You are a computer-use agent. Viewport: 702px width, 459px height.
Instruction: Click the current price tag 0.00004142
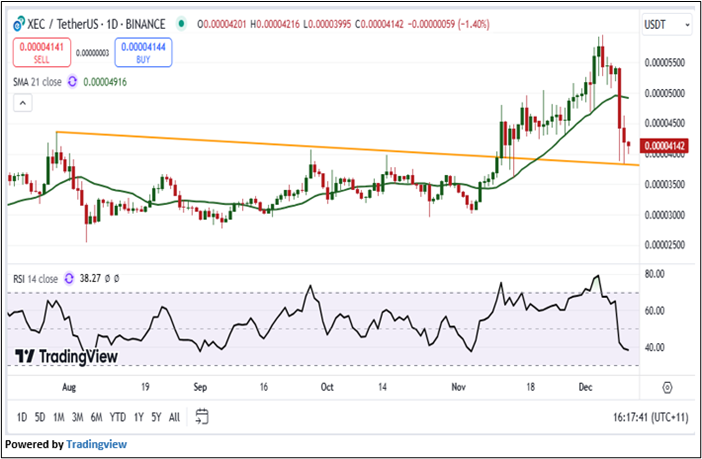tap(664, 146)
